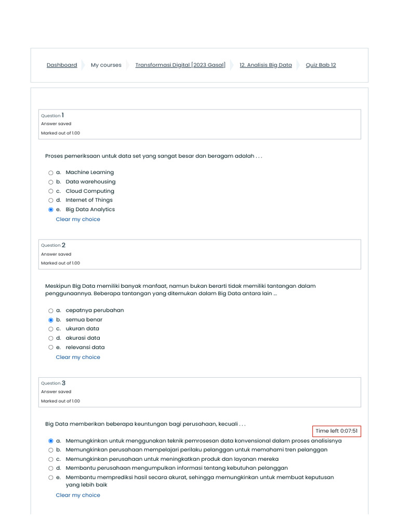Image resolution: width=399 pixels, height=532 pixels.
Task: Click the Time left countdown box
Action: [336, 431]
